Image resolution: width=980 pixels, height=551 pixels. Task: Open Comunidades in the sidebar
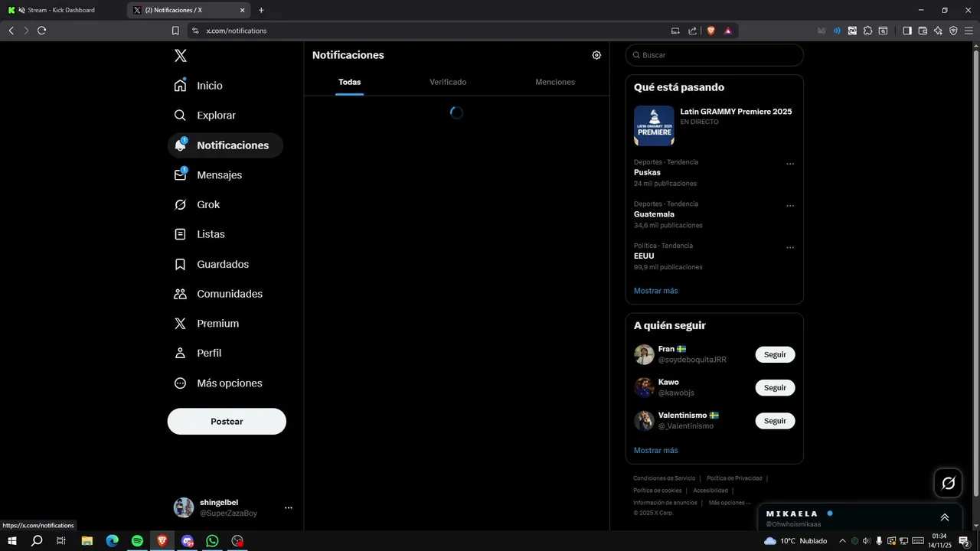point(219,294)
